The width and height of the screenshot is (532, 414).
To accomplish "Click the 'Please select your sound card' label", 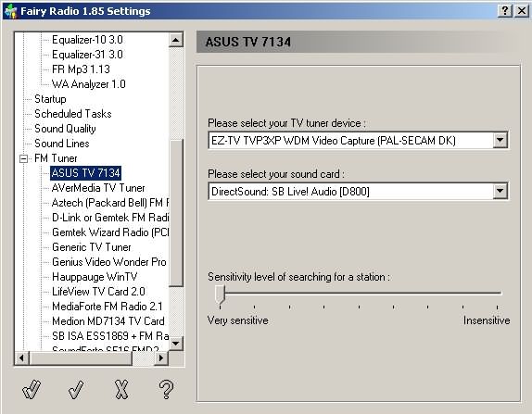I will (x=276, y=174).
